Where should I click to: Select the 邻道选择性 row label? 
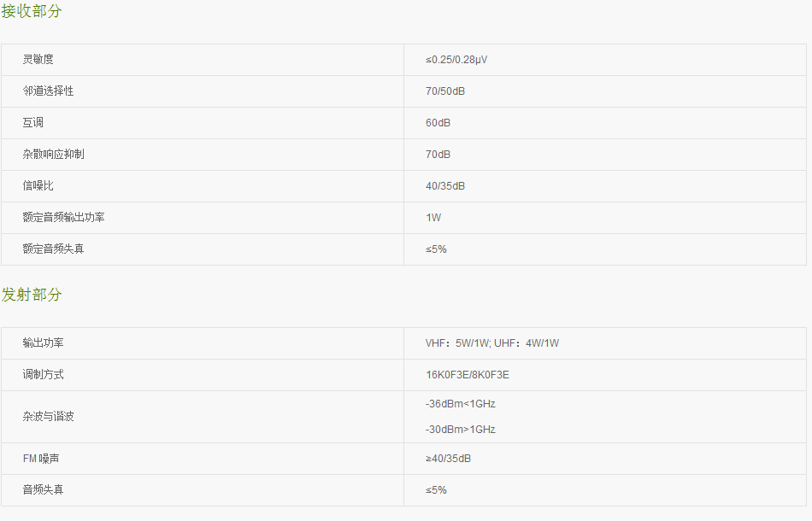click(49, 91)
